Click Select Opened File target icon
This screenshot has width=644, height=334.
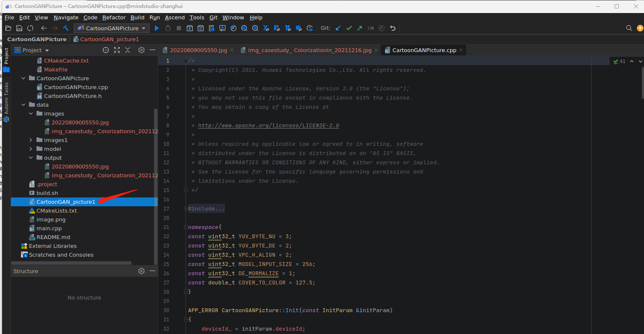coord(106,50)
